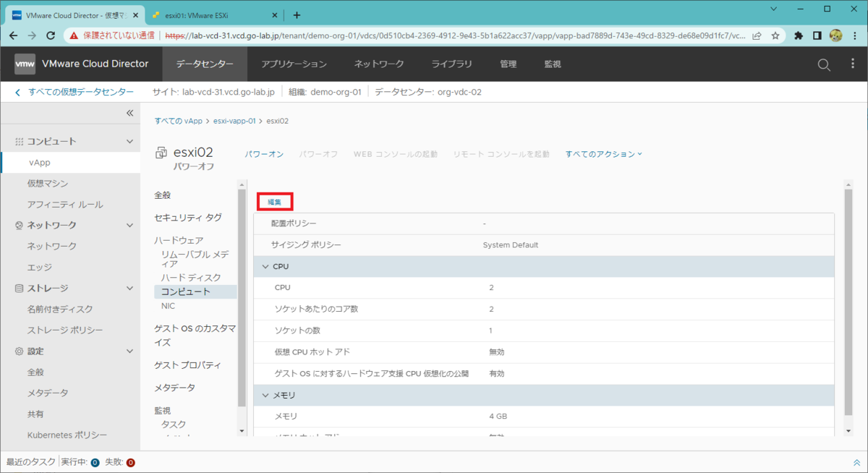The image size is (868, 473).
Task: Select 名前付きディスク in the sidebar
Action: (60, 310)
